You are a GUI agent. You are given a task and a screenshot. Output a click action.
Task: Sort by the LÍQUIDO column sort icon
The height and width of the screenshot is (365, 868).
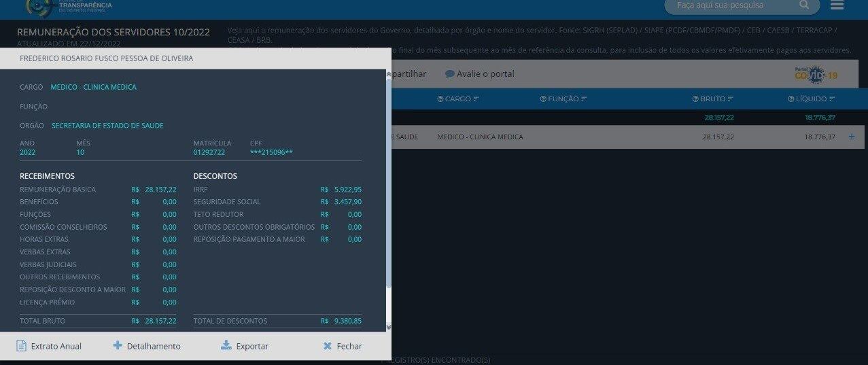pos(833,99)
